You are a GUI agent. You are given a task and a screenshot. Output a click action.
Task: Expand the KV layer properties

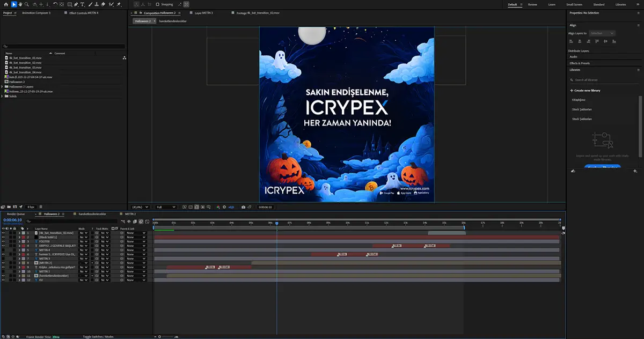pyautogui.click(x=19, y=280)
